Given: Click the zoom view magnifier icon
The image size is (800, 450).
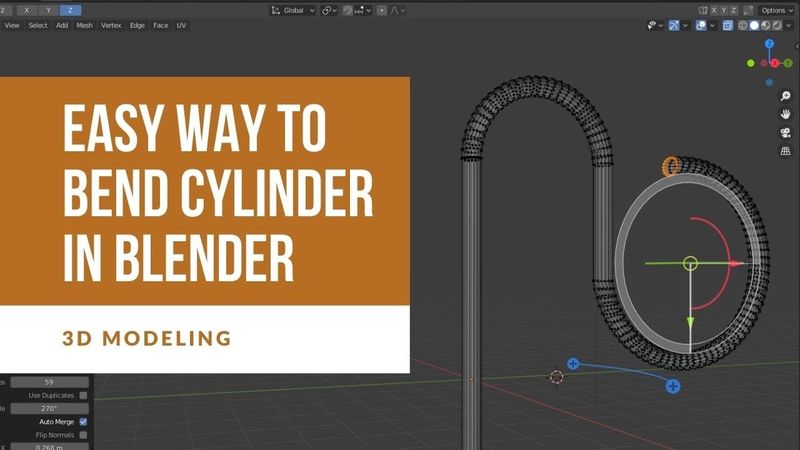Looking at the screenshot, I should click(x=786, y=96).
